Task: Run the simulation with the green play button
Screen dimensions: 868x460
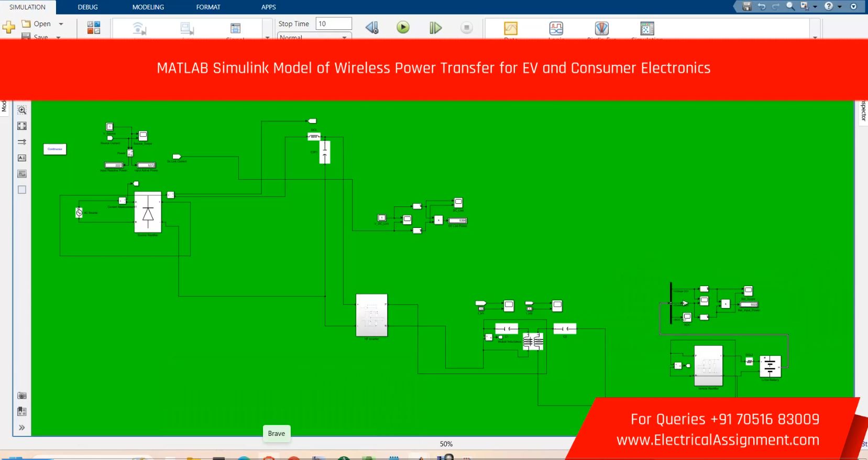Action: [x=403, y=27]
